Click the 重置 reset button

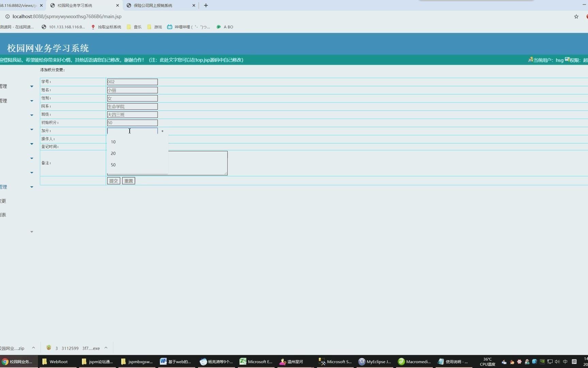point(129,181)
